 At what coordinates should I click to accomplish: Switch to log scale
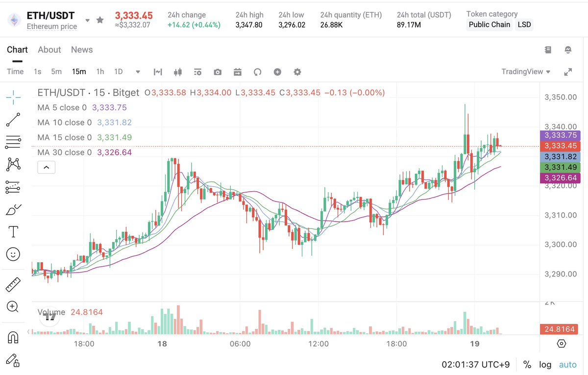pos(545,365)
